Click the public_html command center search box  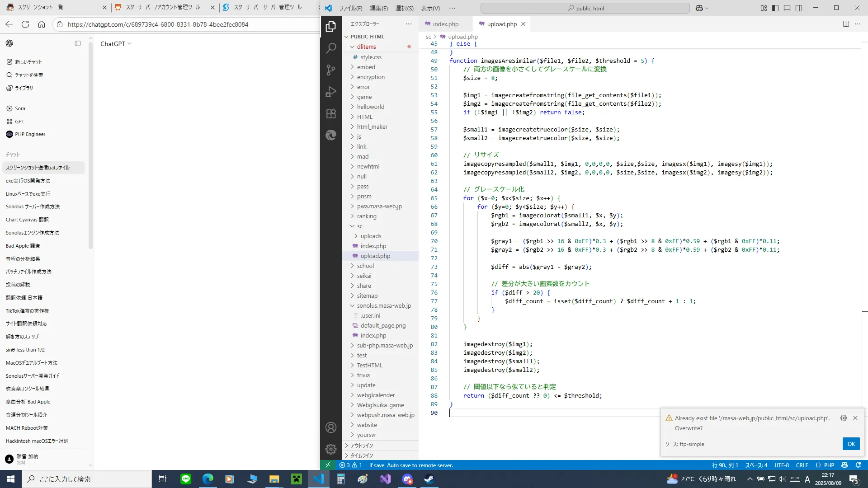[585, 8]
